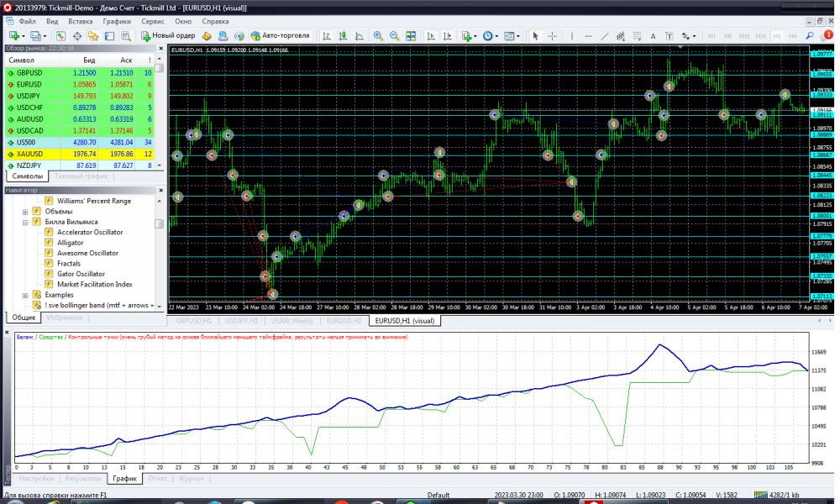
Task: Close the Navigator panel
Action: (160, 190)
